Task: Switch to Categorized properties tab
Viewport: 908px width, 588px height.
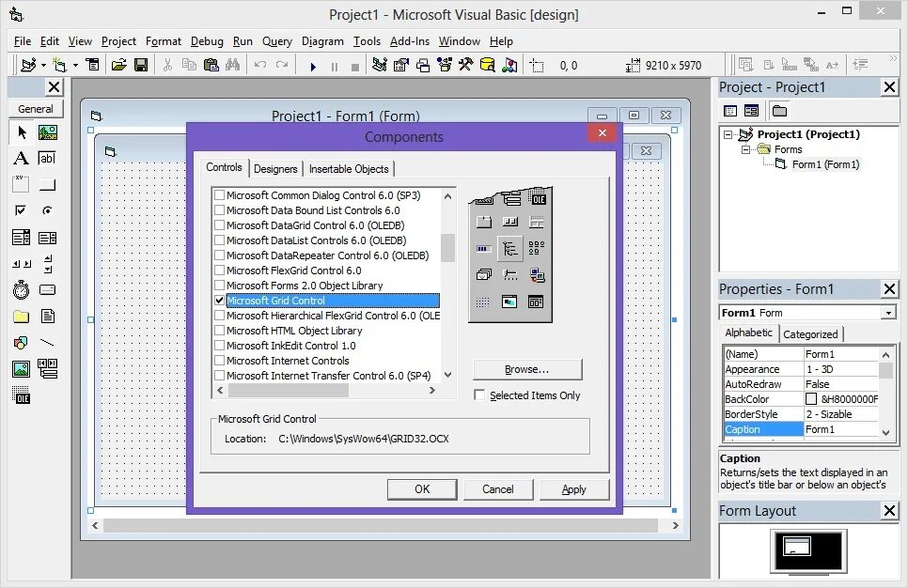Action: click(x=810, y=334)
